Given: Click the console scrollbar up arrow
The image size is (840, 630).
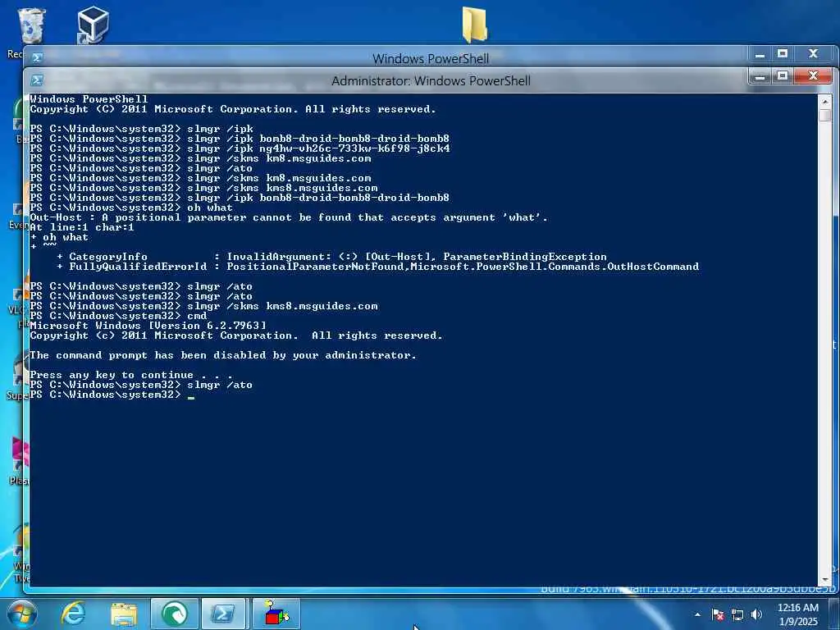Looking at the screenshot, I should [825, 101].
